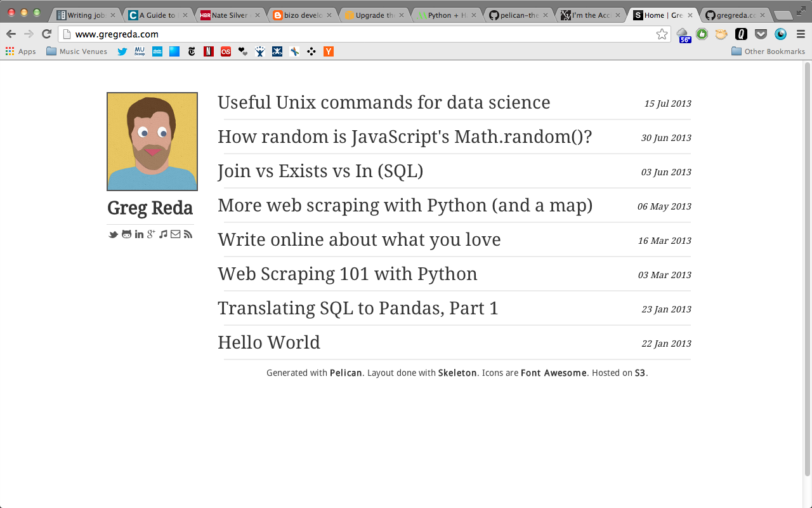The image size is (812, 508).
Task: Open the LinkedIn icon under Greg Reda
Action: (139, 234)
